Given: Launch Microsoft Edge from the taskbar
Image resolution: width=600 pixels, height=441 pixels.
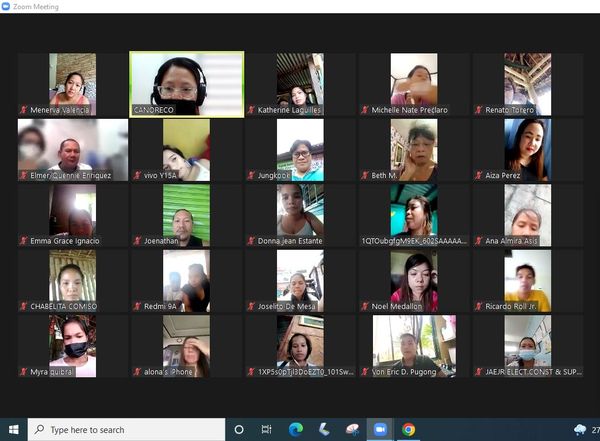Looking at the screenshot, I should pos(296,429).
